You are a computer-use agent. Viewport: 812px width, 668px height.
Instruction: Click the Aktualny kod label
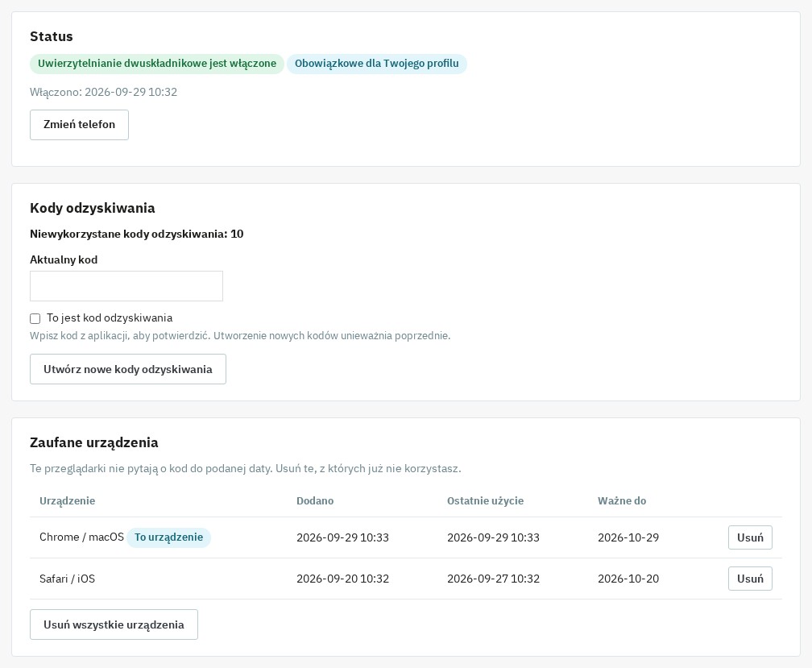coord(64,260)
